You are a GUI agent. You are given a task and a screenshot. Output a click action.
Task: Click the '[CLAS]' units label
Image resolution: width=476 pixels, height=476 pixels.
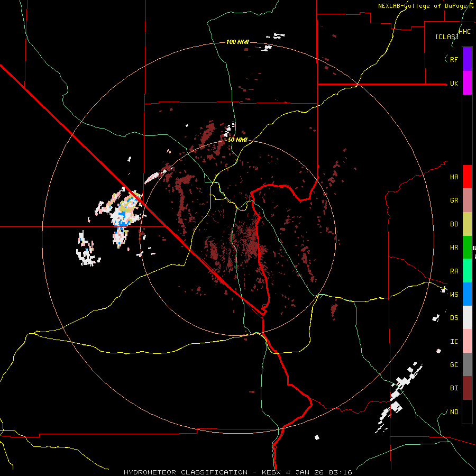tap(447, 37)
